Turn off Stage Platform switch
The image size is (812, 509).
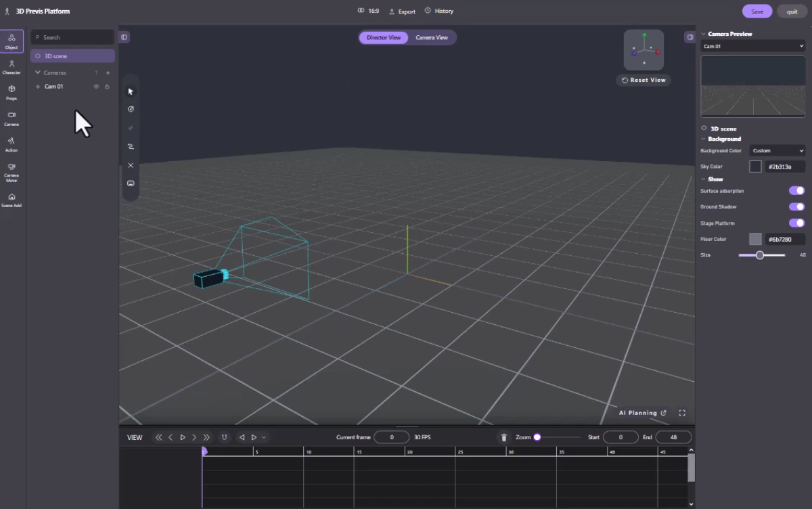pos(796,223)
